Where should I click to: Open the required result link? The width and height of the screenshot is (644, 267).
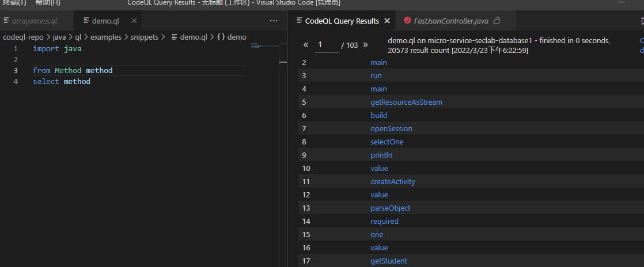pyautogui.click(x=384, y=221)
